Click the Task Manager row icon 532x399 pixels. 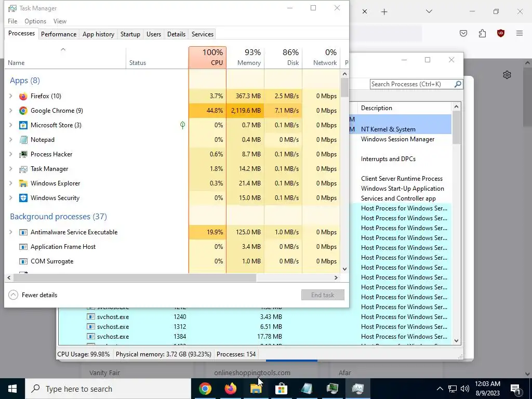[x=23, y=169]
